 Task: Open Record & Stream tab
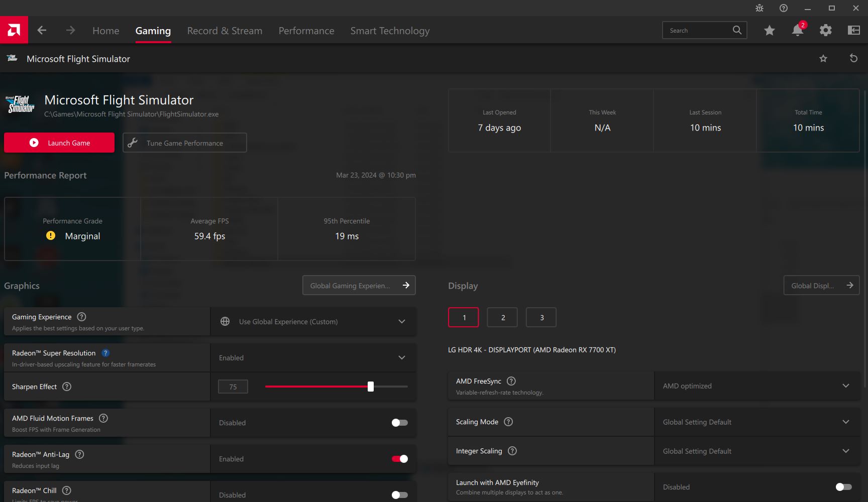[225, 31]
